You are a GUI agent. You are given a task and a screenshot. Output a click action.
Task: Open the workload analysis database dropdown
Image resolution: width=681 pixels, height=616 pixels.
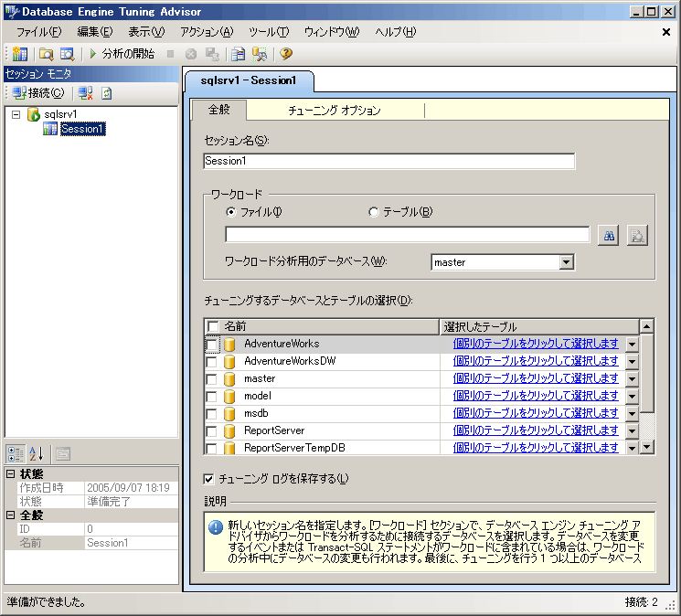566,262
